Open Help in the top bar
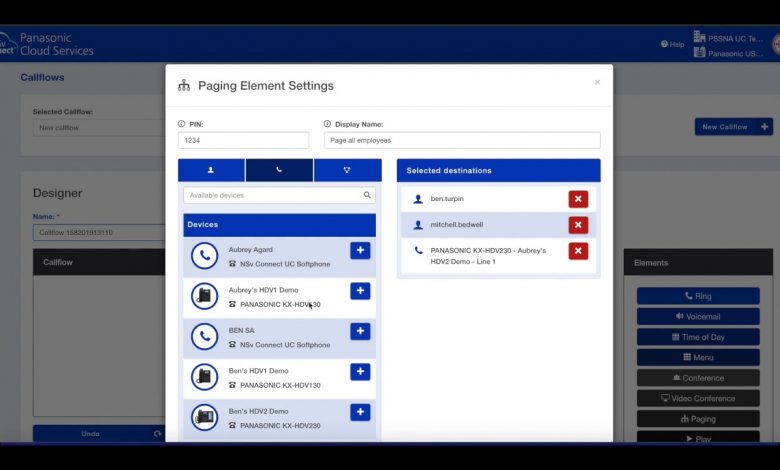The width and height of the screenshot is (780, 470). pyautogui.click(x=673, y=44)
